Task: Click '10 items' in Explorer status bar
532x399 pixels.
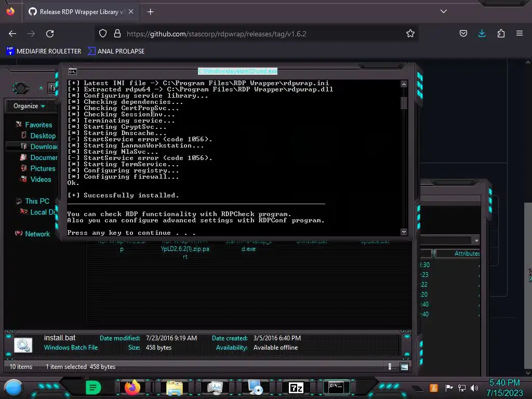Action: tap(21, 366)
